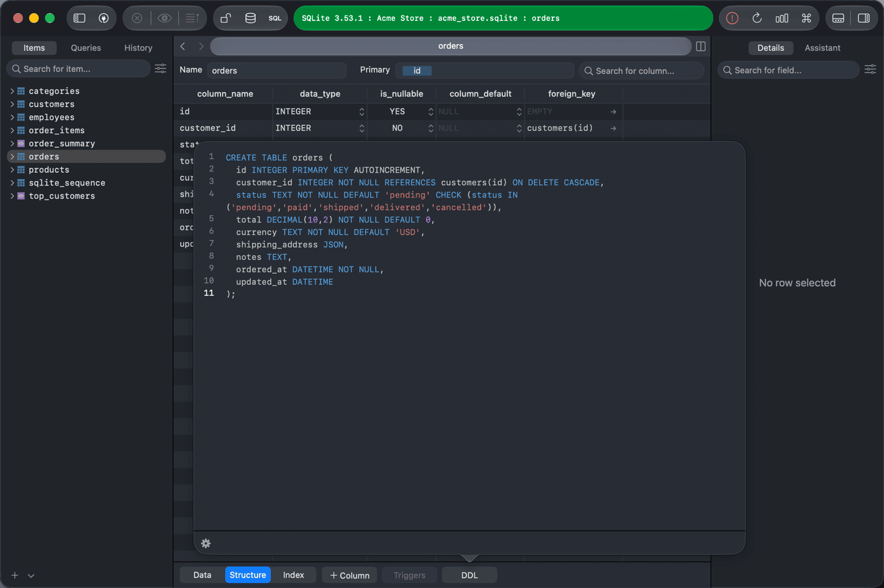This screenshot has width=884, height=588.
Task: Go forward with the right arrow
Action: click(x=201, y=46)
